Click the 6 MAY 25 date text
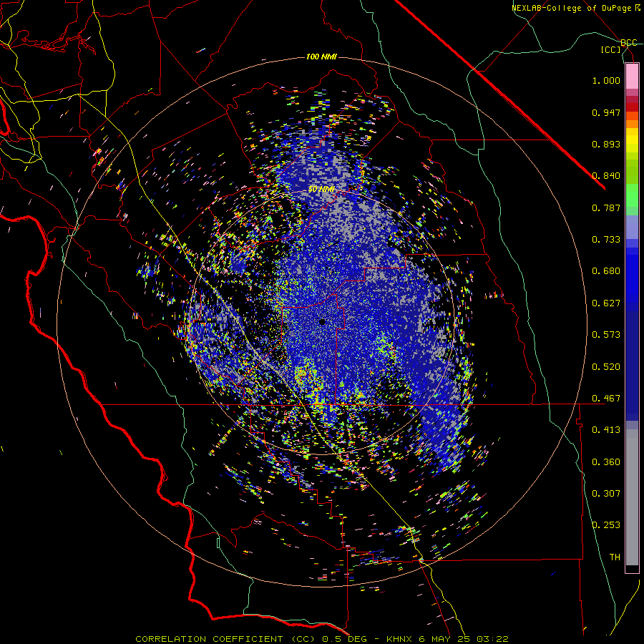Screen dimensions: 644x644 445,639
